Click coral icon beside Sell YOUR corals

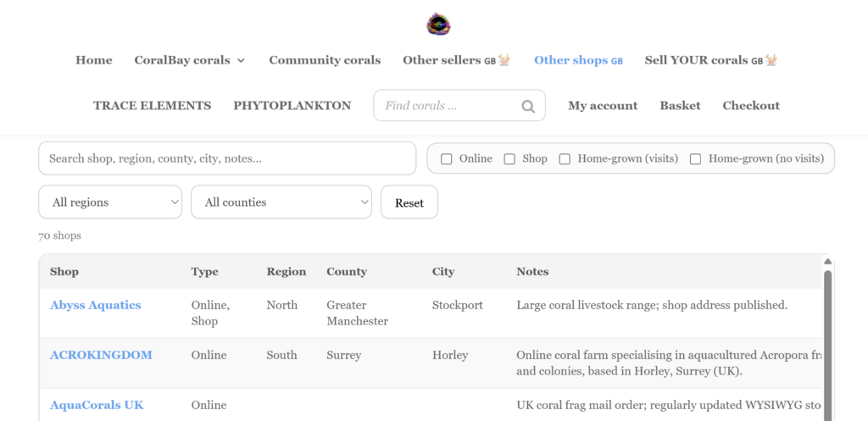point(771,60)
